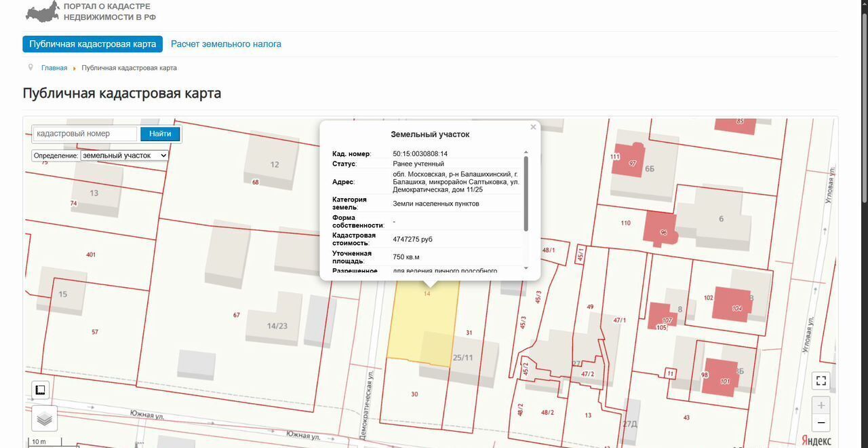Viewport: 868px width, 448px height.
Task: Select parcel 401 on the map
Action: click(91, 255)
